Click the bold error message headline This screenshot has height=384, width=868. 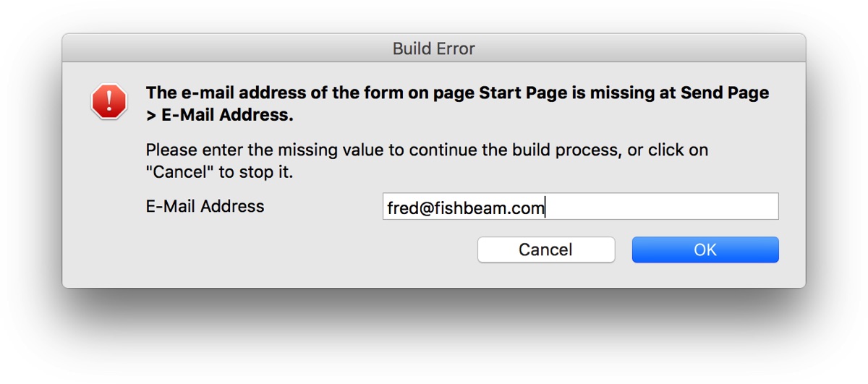(x=457, y=104)
